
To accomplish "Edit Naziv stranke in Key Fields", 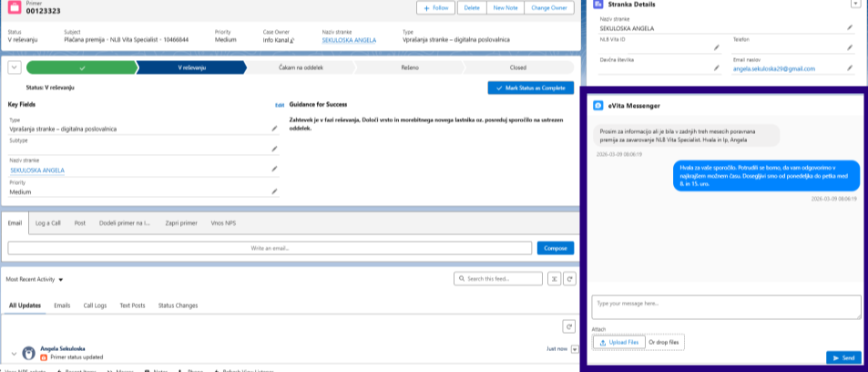I will 274,169.
